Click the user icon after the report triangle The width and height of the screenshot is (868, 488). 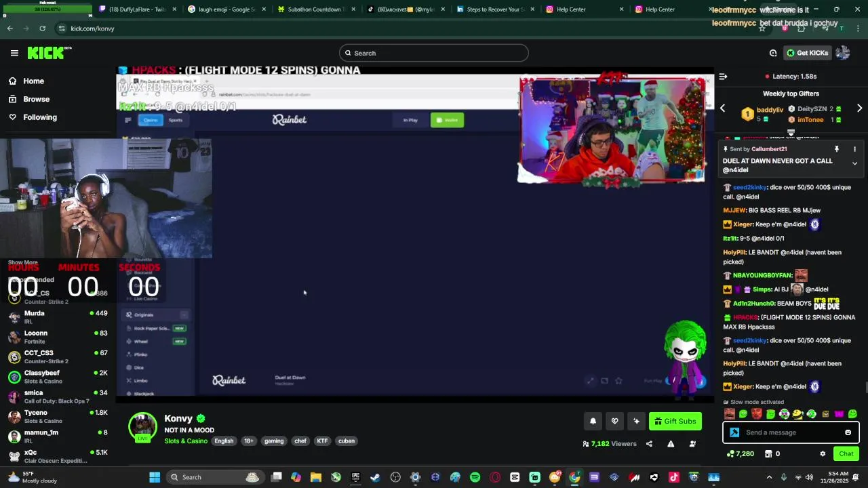point(692,444)
